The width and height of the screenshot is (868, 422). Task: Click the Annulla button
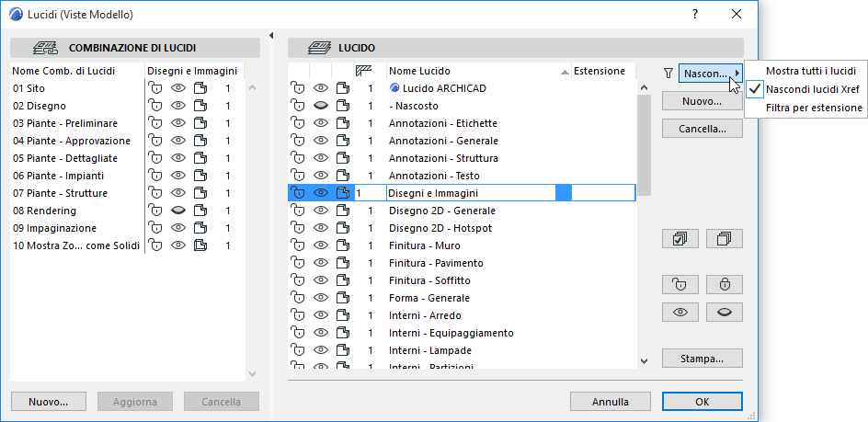[x=610, y=402]
